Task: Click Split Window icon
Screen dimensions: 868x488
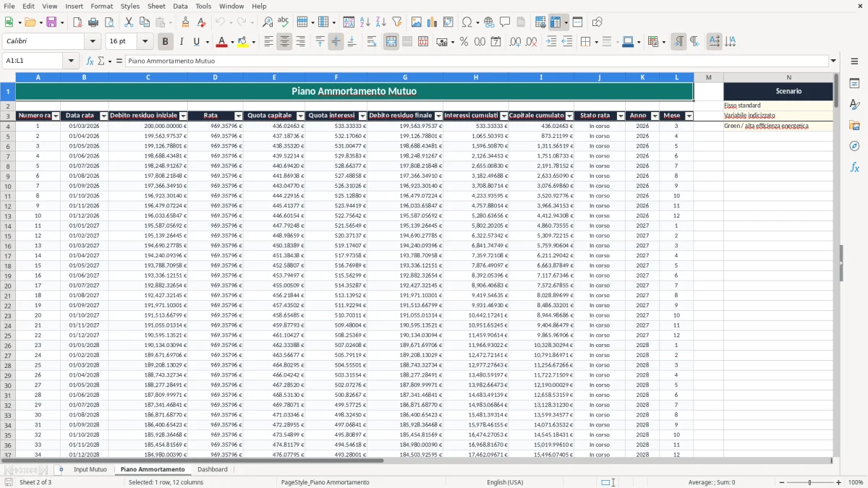Action: pos(577,22)
